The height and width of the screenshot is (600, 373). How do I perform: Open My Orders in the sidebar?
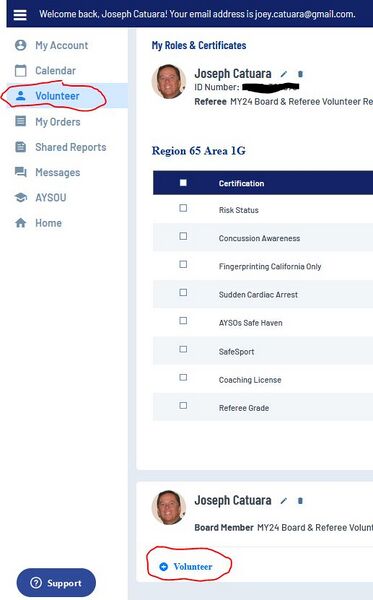click(58, 122)
